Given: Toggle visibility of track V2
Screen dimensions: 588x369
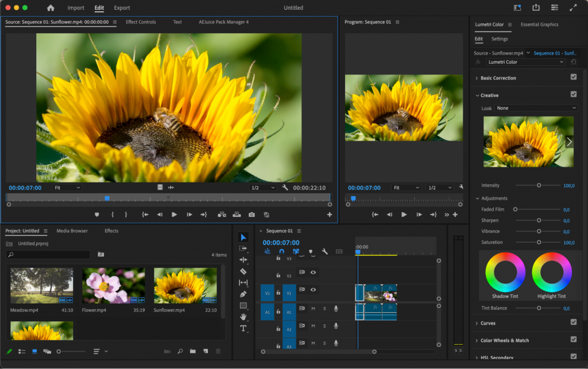Looking at the screenshot, I should 313,272.
